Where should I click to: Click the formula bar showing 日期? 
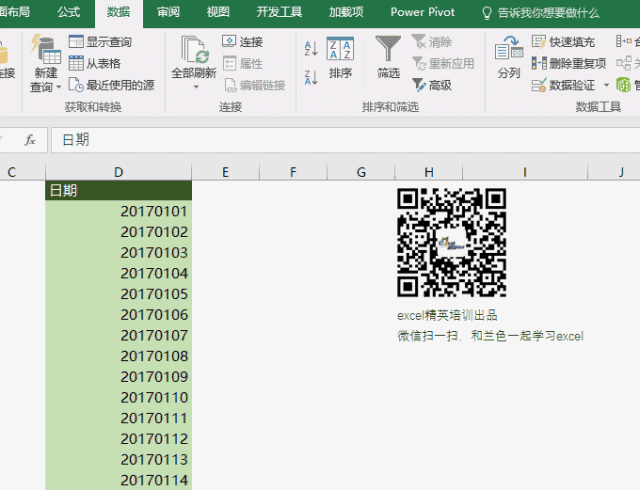345,140
